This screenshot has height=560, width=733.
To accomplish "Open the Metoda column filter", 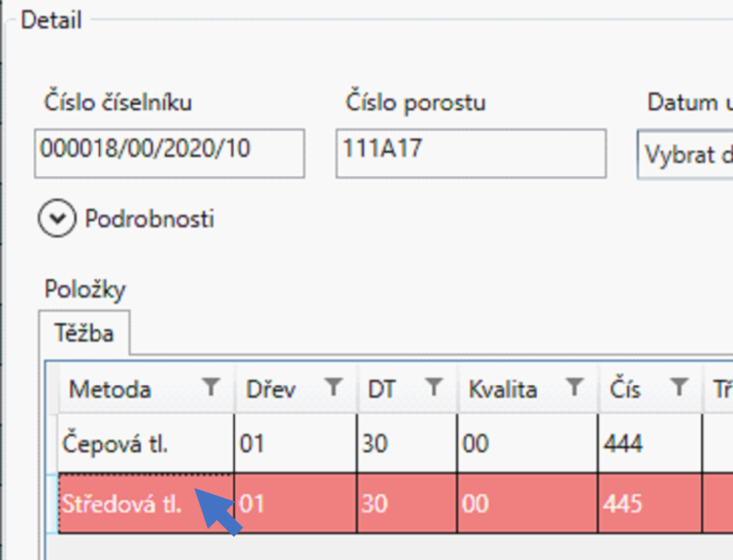I will 211,387.
